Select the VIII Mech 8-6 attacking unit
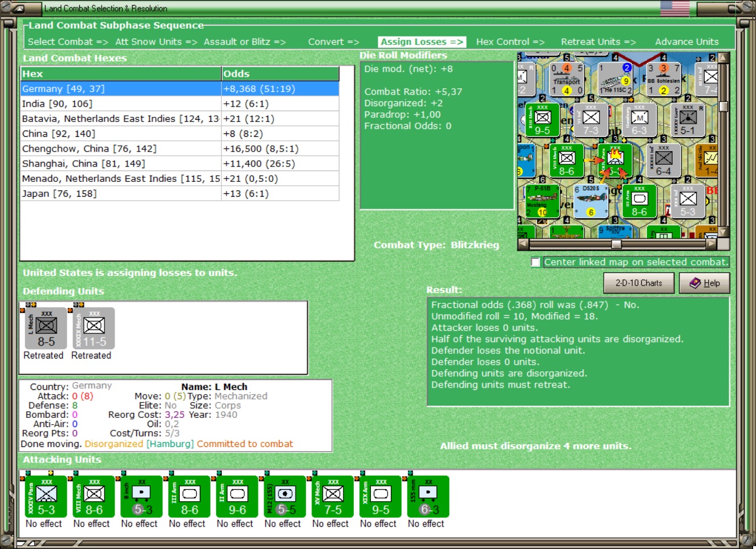Screen dimensions: 756x549 coord(94,497)
